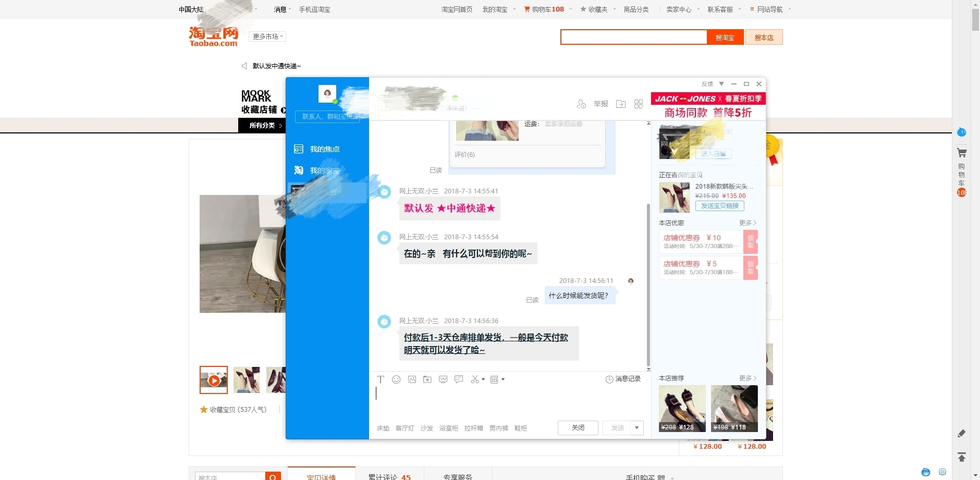Click 淘宝网首页 in the top navigation
The height and width of the screenshot is (480, 980).
[457, 9]
